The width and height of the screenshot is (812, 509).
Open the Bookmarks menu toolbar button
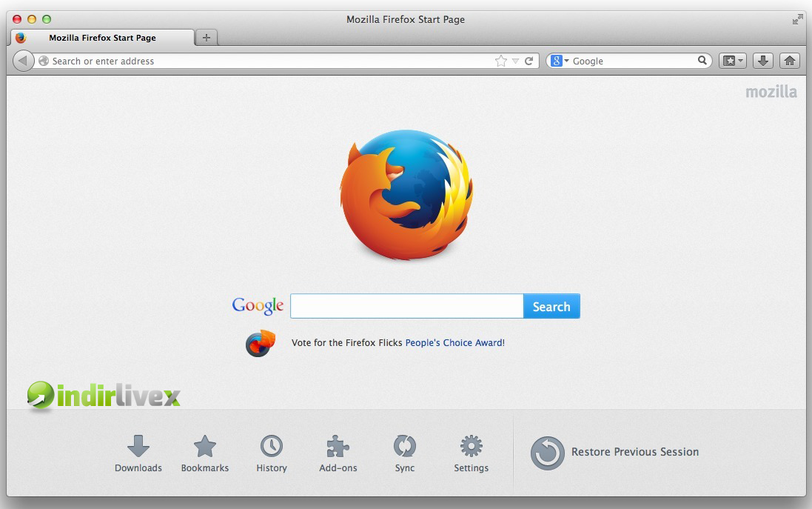[732, 61]
